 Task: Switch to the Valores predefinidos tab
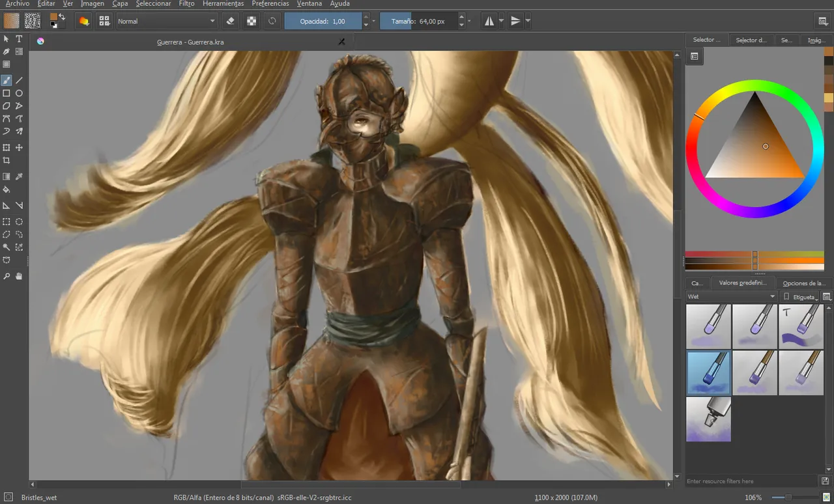tap(743, 283)
